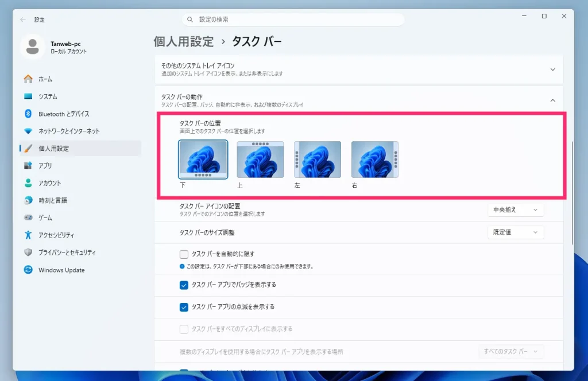Click the settings page vertical scrollbar
The height and width of the screenshot is (381, 588).
click(x=572, y=193)
